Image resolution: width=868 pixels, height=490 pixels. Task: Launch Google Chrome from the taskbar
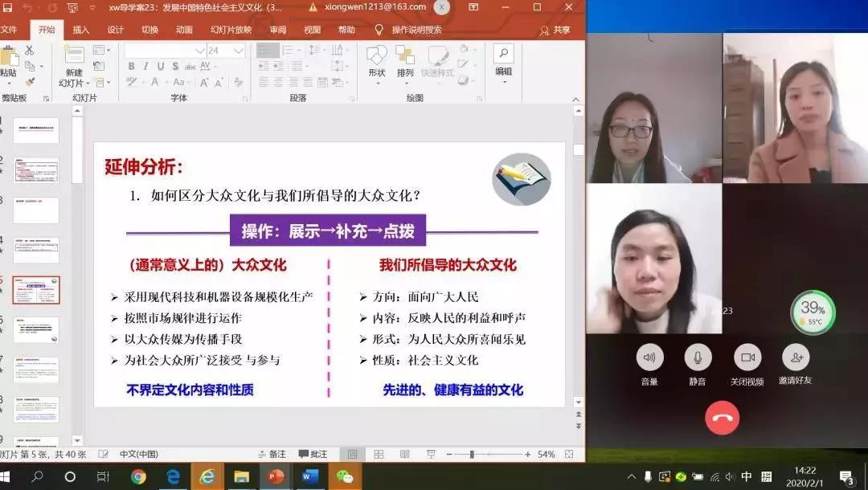point(138,476)
